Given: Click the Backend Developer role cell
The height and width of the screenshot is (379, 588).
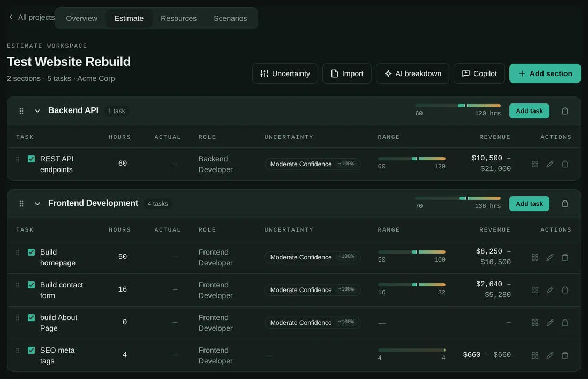Looking at the screenshot, I should pos(216,164).
